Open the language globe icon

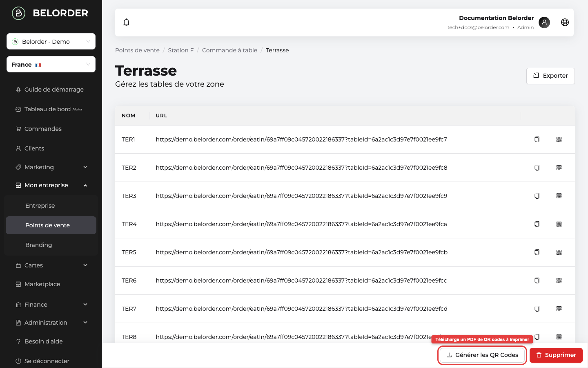point(565,22)
